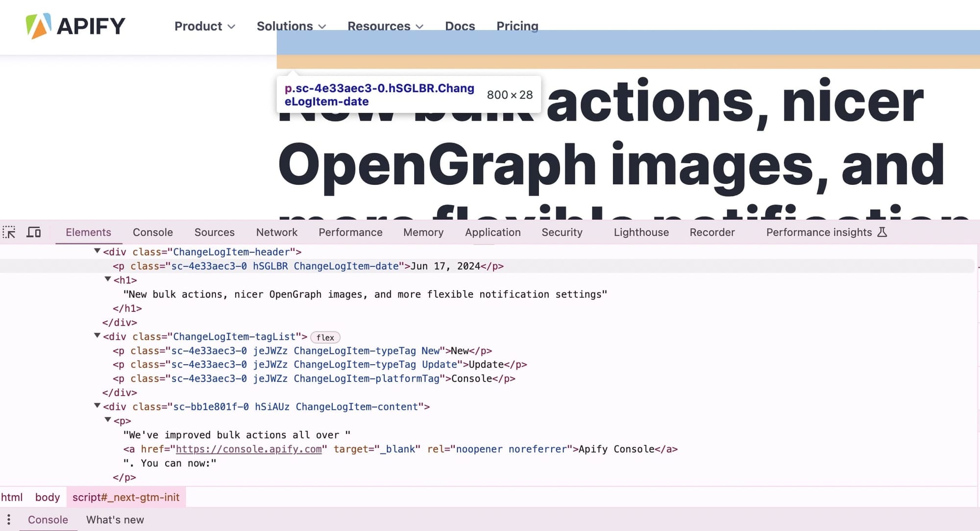Open the Pricing page

pos(517,26)
